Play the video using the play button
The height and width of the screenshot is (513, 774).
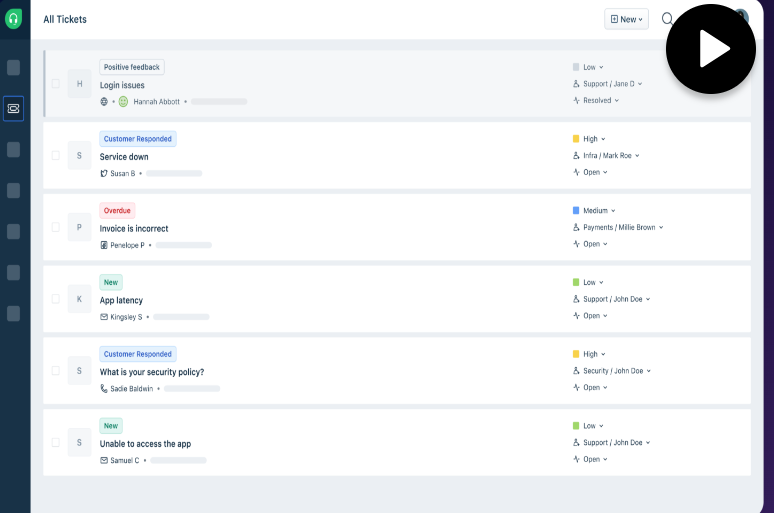point(711,49)
